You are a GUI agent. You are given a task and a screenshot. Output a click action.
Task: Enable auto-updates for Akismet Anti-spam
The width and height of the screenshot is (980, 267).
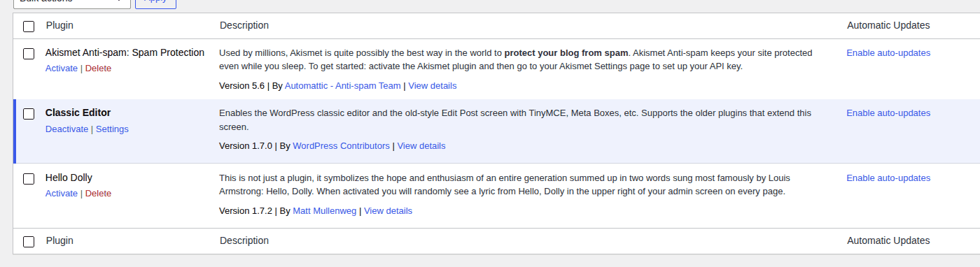[888, 52]
